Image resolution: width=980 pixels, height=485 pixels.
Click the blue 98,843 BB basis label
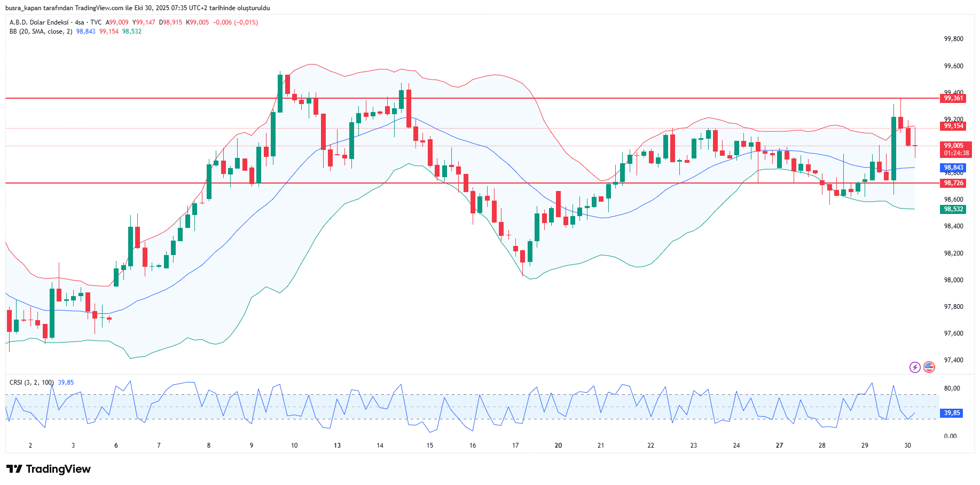pos(953,168)
